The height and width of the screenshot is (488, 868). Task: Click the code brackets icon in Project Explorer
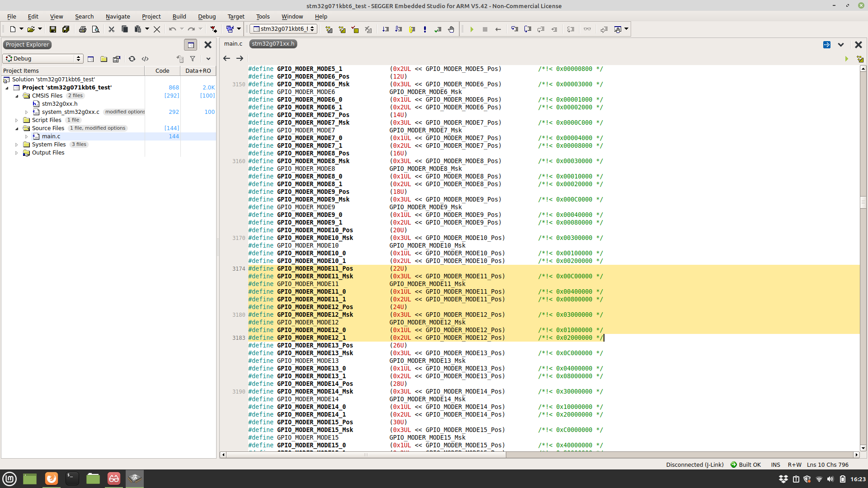(145, 59)
